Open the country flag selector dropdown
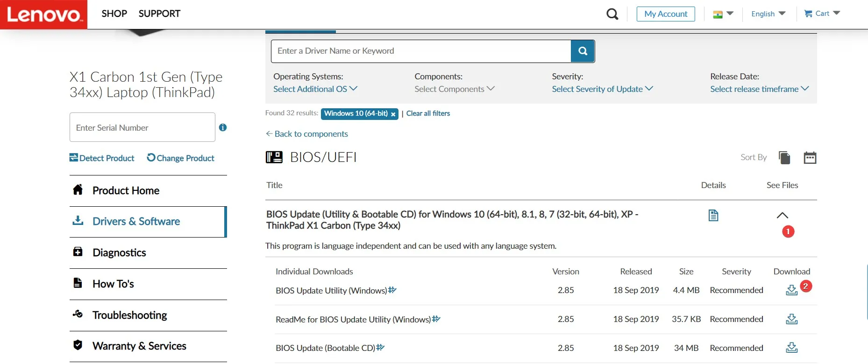This screenshot has width=868, height=364. pyautogui.click(x=723, y=14)
